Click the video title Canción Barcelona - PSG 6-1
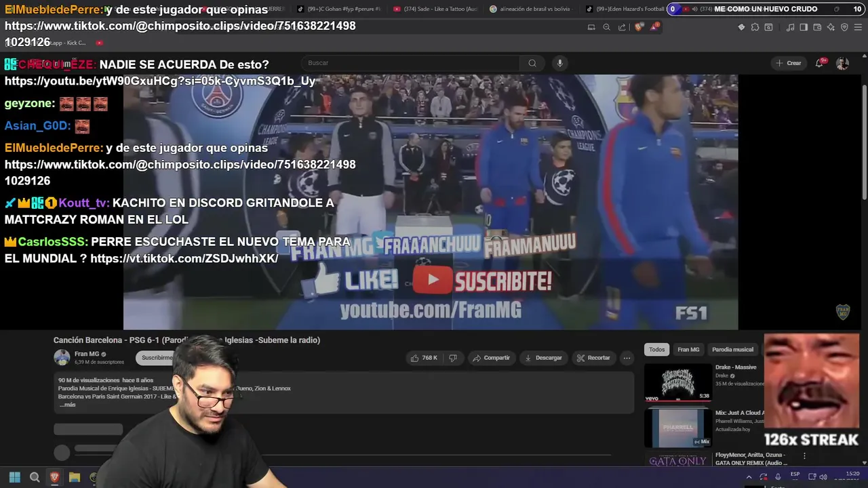Image resolution: width=868 pixels, height=488 pixels. (x=186, y=340)
